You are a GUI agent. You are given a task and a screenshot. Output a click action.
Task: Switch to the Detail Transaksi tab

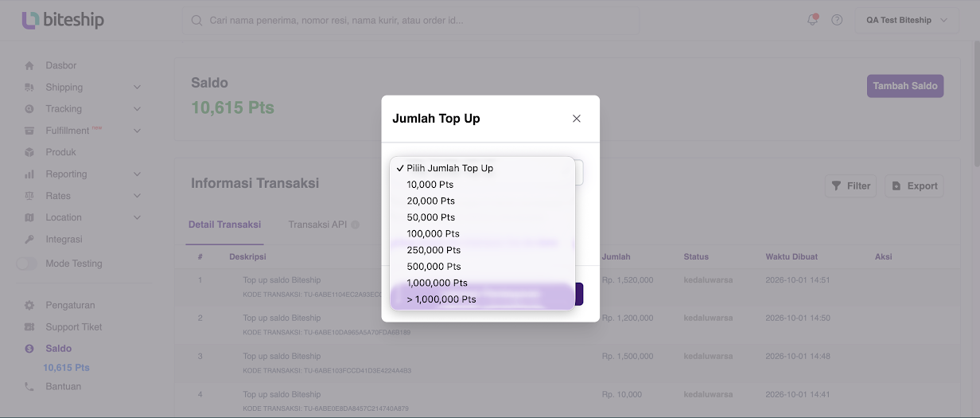coord(224,225)
